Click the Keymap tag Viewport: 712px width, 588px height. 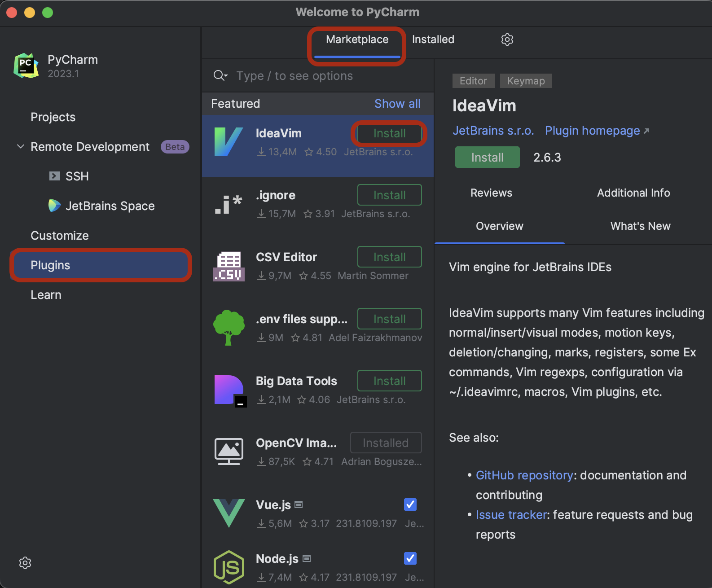pos(526,81)
